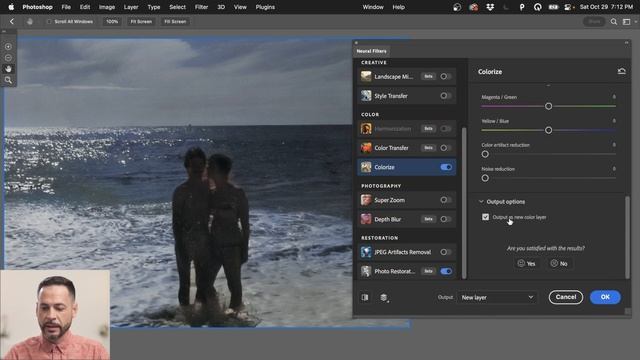Viewport: 640px width, 360px height.
Task: Enable the Landscape Mixer toggle
Action: pyautogui.click(x=445, y=76)
